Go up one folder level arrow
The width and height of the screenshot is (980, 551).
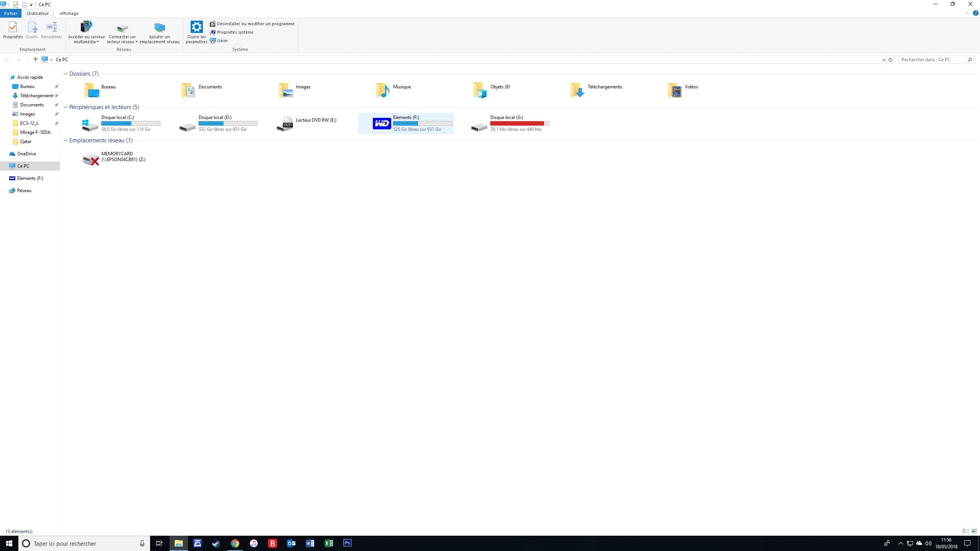[x=35, y=60]
